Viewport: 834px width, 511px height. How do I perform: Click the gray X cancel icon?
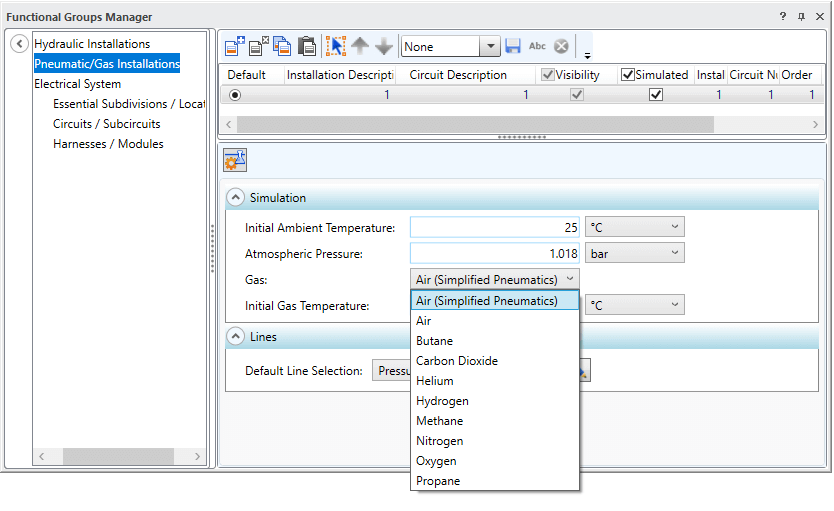click(x=561, y=46)
